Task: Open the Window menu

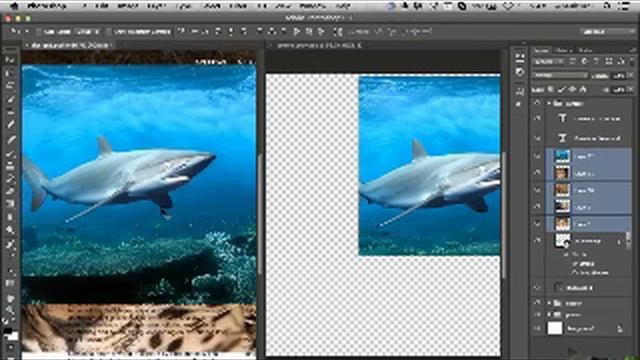Action: (313, 6)
